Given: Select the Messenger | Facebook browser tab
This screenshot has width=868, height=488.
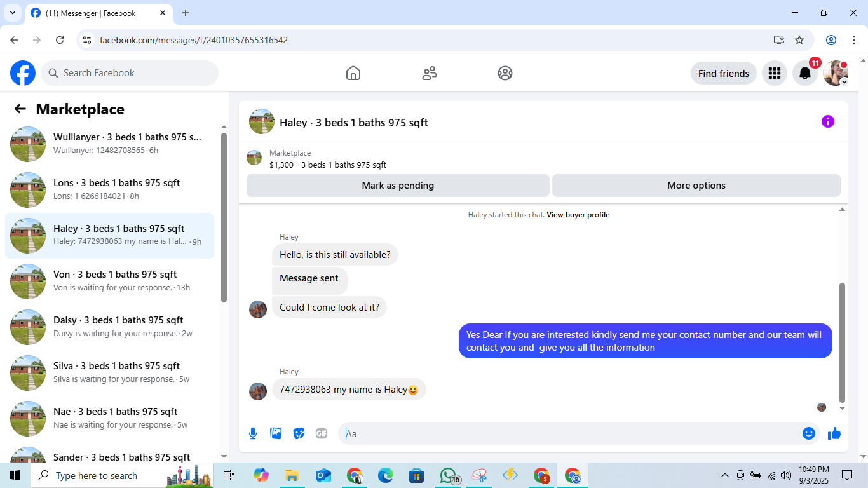Looking at the screenshot, I should pyautogui.click(x=99, y=13).
